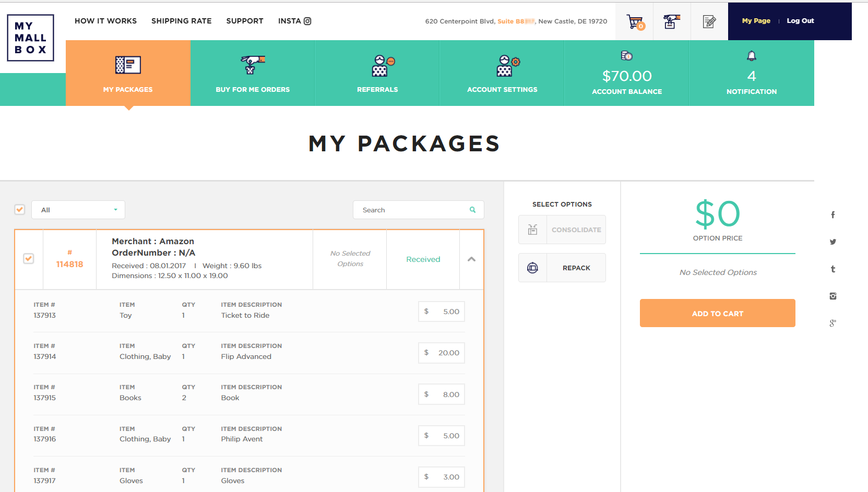Open $70.00 Account Balance tab
Screen dimensions: 868x492
click(x=627, y=73)
